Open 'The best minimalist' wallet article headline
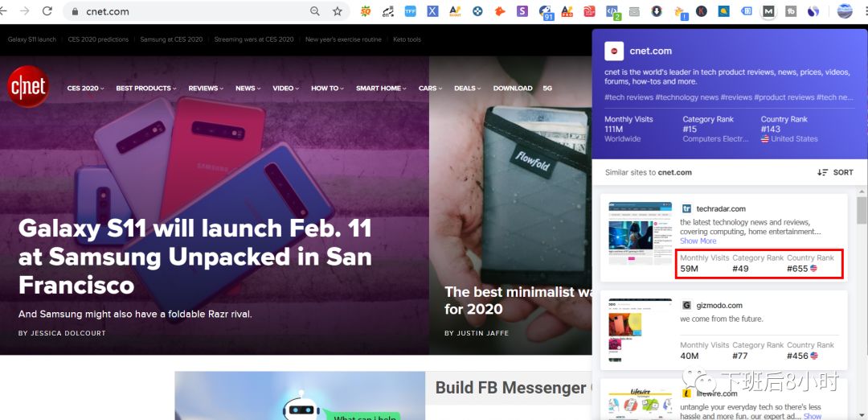The image size is (868, 420). [x=518, y=300]
